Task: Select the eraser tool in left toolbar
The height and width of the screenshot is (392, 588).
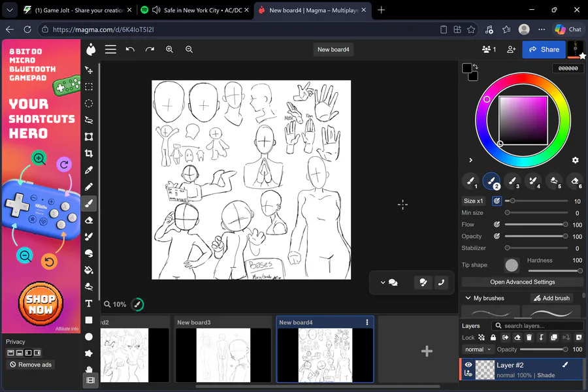Action: (89, 220)
